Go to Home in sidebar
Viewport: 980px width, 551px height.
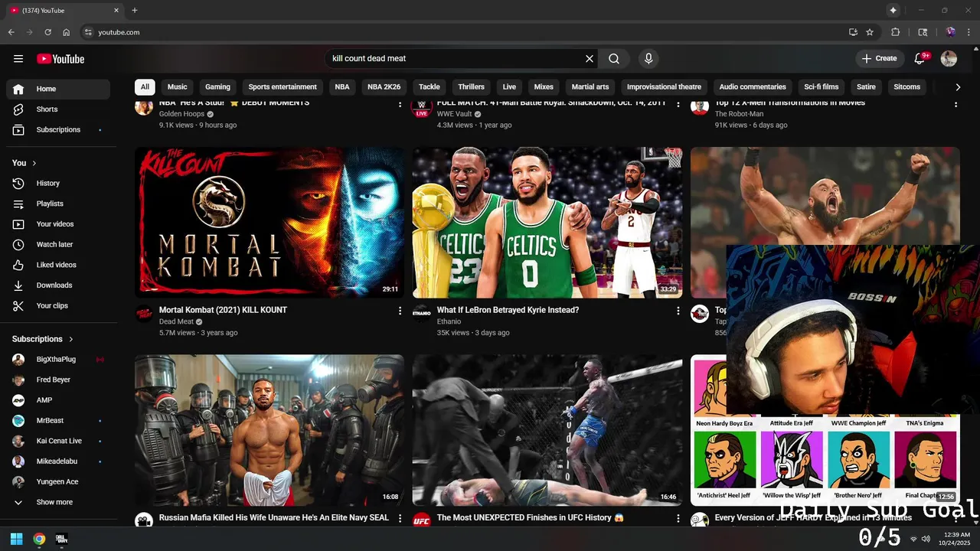(58, 89)
